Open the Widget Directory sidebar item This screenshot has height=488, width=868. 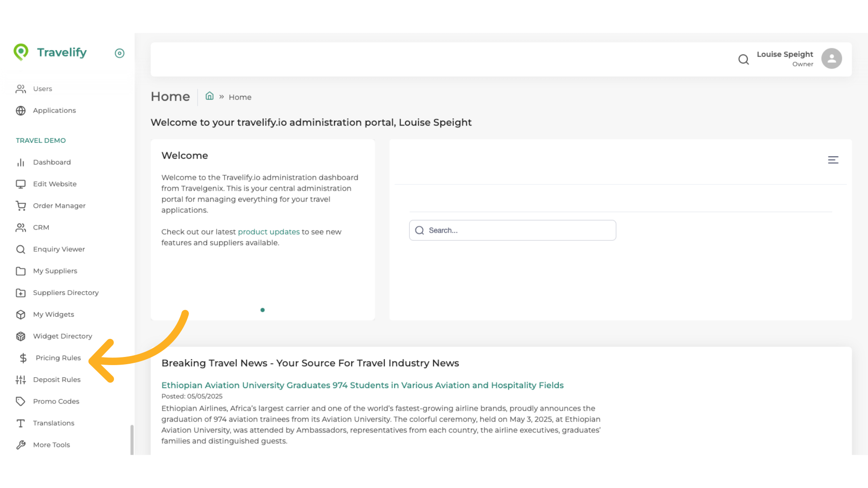(62, 336)
